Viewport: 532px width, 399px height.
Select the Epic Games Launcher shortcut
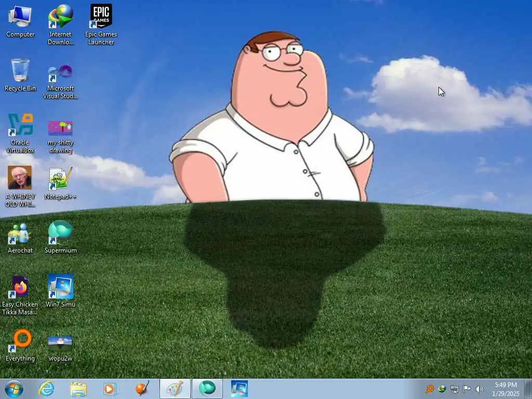click(101, 25)
